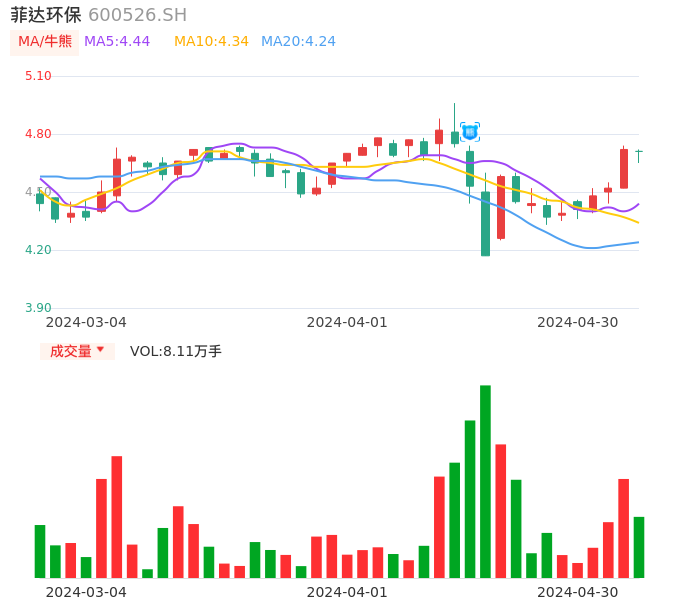Click the 菲达环保 stock name
686x606 pixels.
(x=46, y=15)
